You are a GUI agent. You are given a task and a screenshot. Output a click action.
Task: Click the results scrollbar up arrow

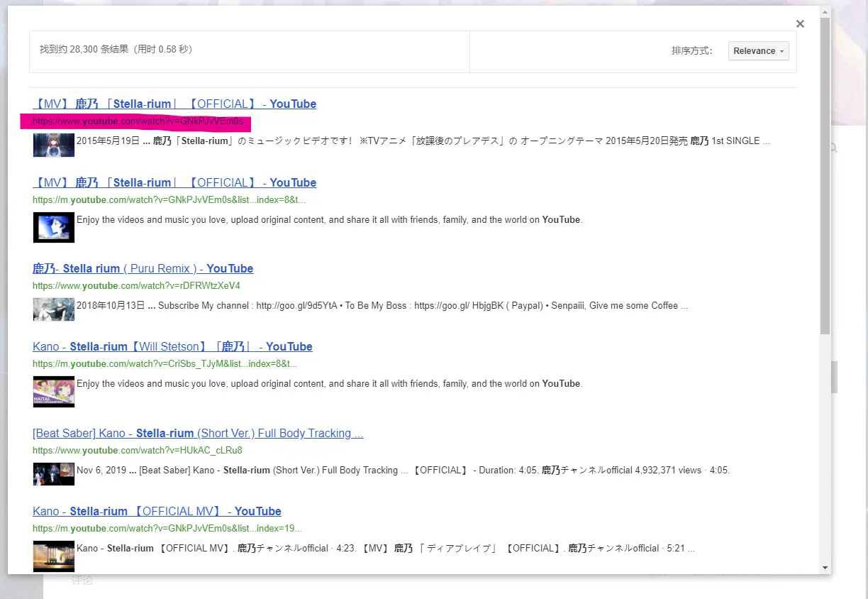pos(825,11)
